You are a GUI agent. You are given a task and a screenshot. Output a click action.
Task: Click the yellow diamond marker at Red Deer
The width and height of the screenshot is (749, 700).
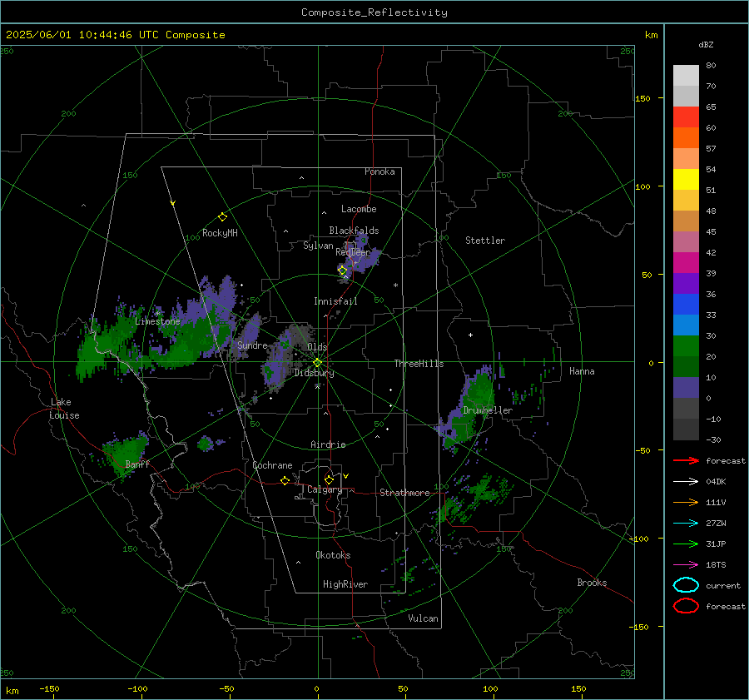(x=343, y=271)
